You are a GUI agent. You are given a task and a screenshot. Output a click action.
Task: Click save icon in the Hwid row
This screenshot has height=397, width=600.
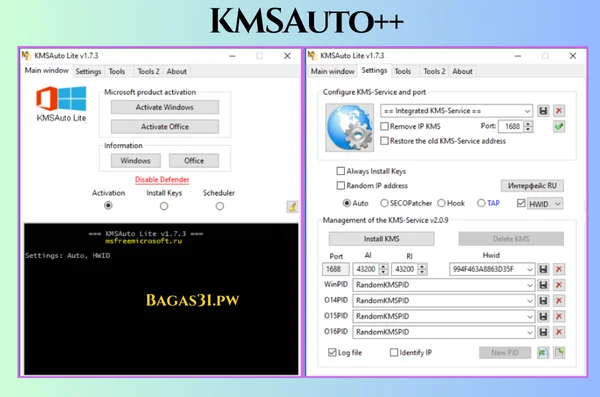tap(543, 269)
